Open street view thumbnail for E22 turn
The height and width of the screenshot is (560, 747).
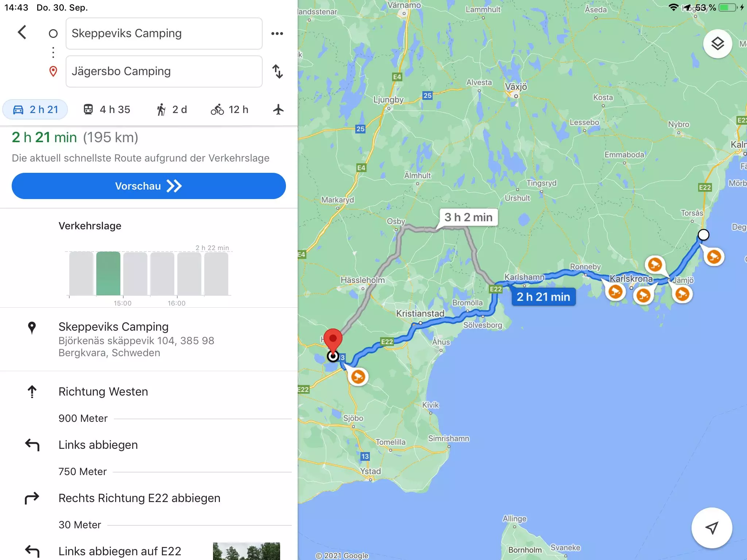(x=247, y=551)
